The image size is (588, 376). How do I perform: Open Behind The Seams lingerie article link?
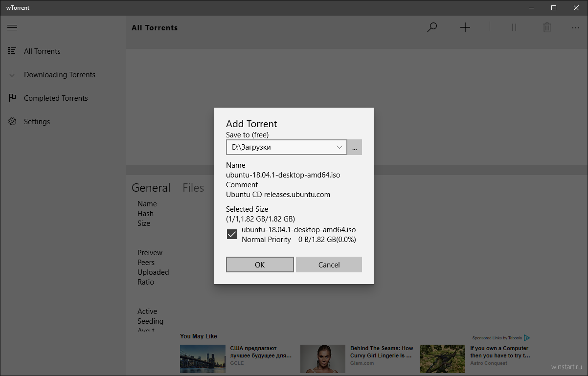[382, 352]
